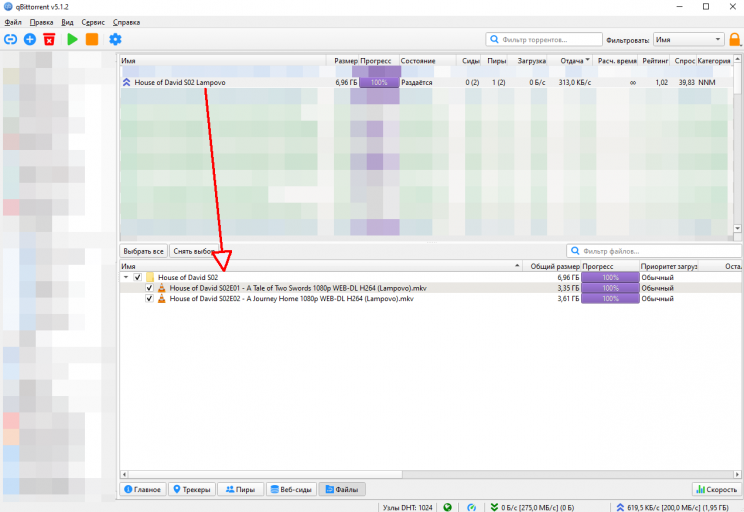Click the orange lock interface icon
The image size is (744, 512).
[735, 39]
